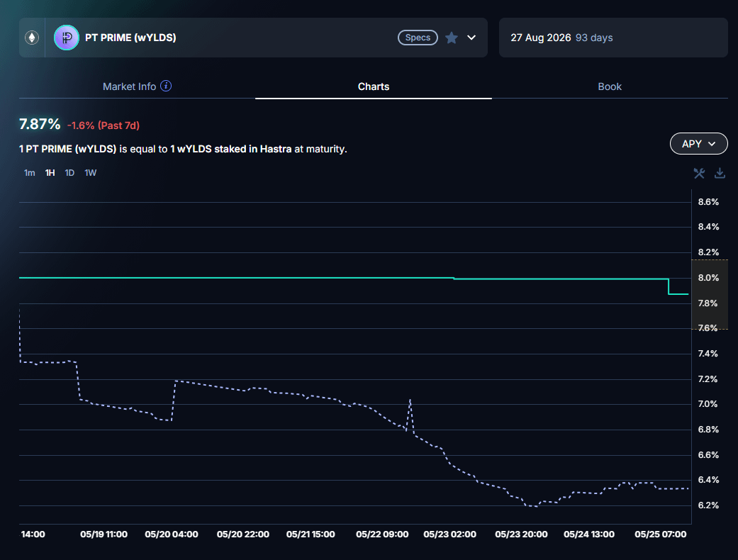Viewport: 738px width, 560px height.
Task: Select the 1H chart interval
Action: (x=50, y=173)
